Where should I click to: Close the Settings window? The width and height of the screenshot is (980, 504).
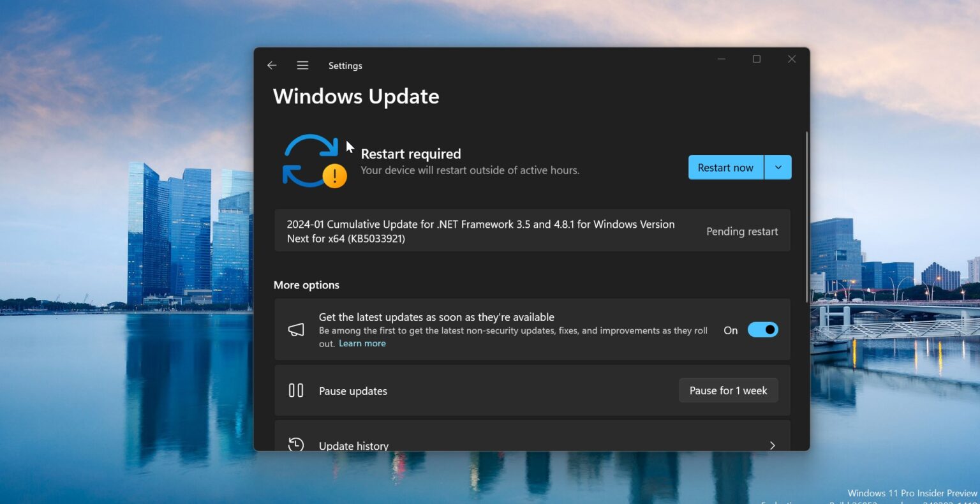tap(792, 59)
